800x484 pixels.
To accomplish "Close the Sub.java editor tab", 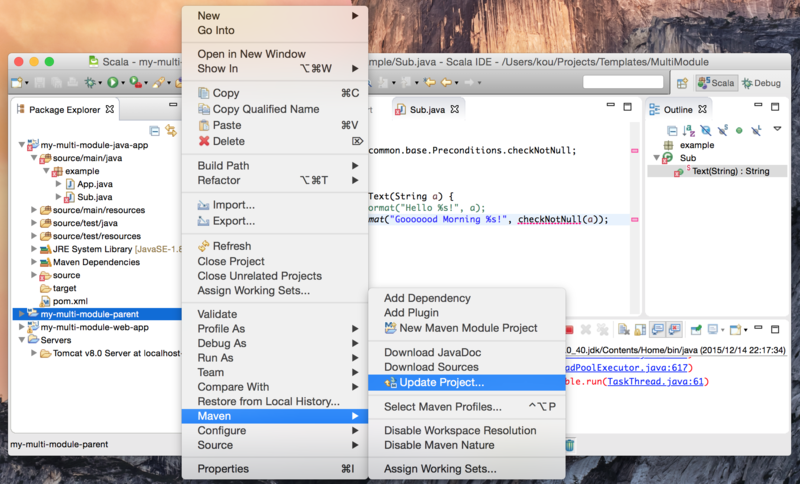I will [455, 109].
